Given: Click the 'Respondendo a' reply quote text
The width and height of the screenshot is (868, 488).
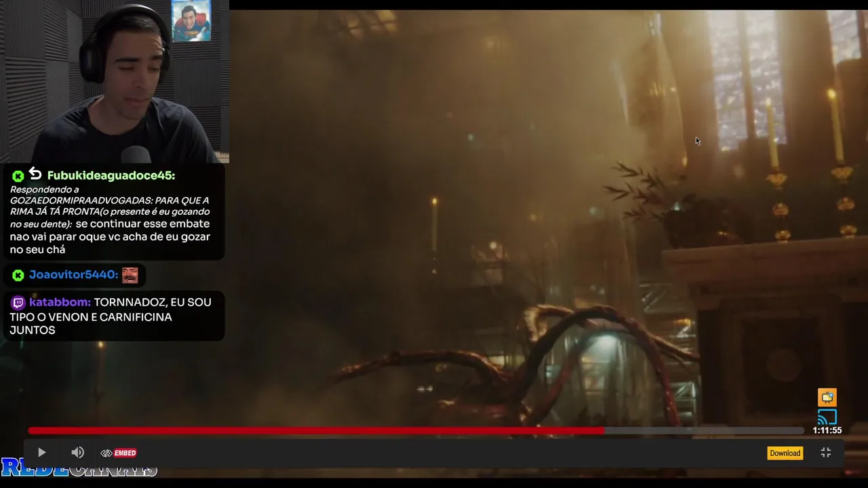Looking at the screenshot, I should pyautogui.click(x=110, y=206).
